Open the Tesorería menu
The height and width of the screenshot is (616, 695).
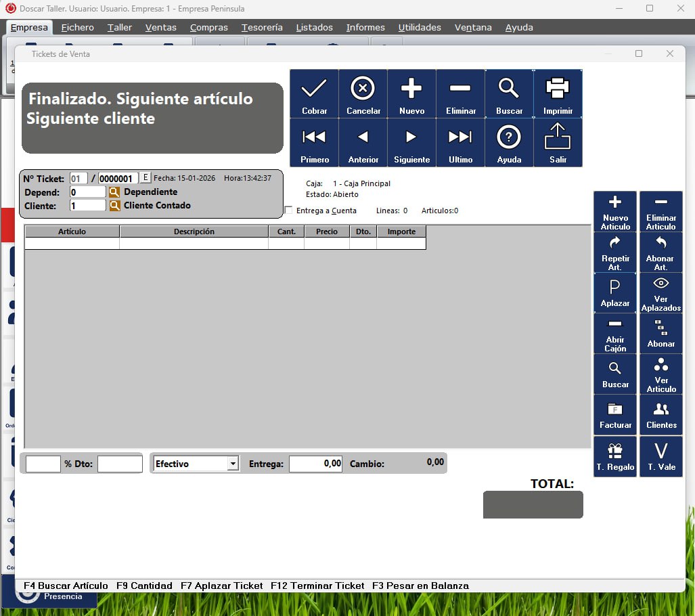tap(262, 28)
